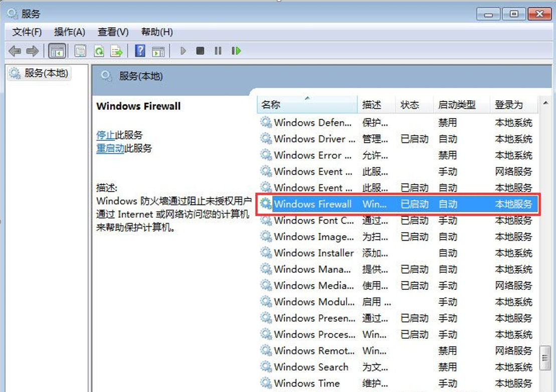The width and height of the screenshot is (556, 392).
Task: Click the scrollbar up arrow of services list
Action: [545, 103]
